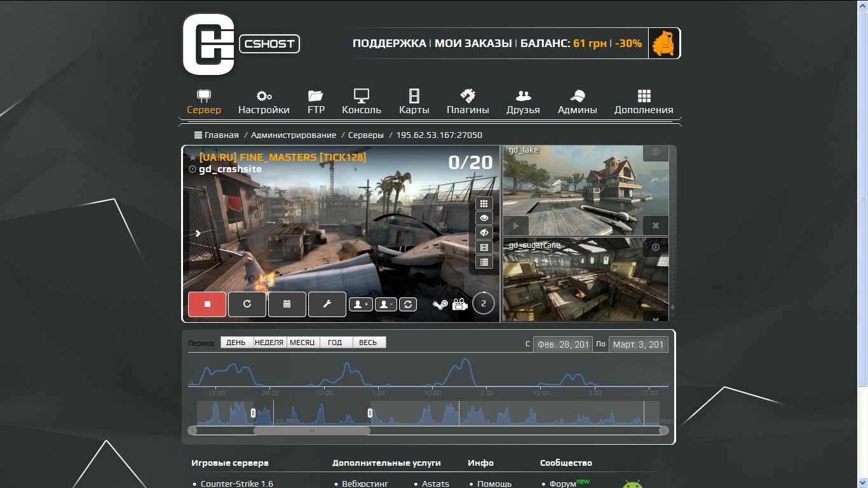Image resolution: width=868 pixels, height=488 pixels.
Task: Click the video camera GOTV icon
Action: (460, 304)
